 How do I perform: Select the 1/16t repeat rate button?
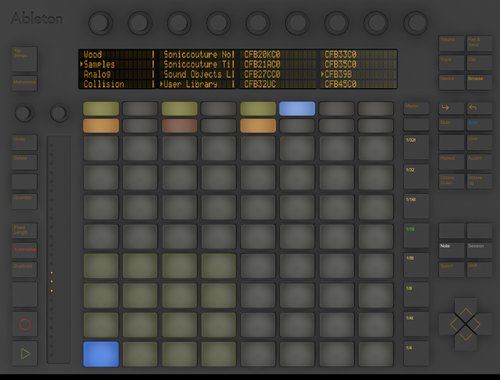(x=416, y=207)
